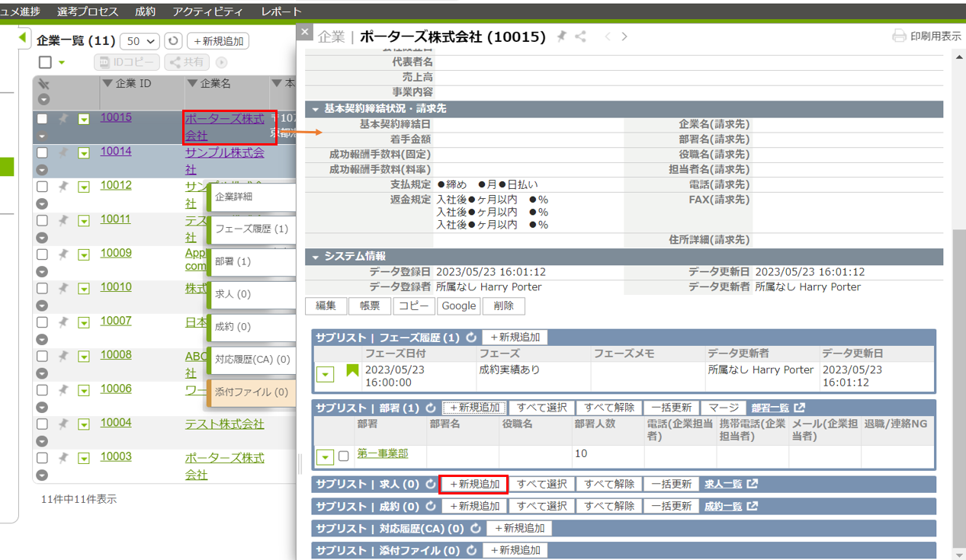Open the row action dropdown for 10015
The width and height of the screenshot is (966, 560).
84,119
